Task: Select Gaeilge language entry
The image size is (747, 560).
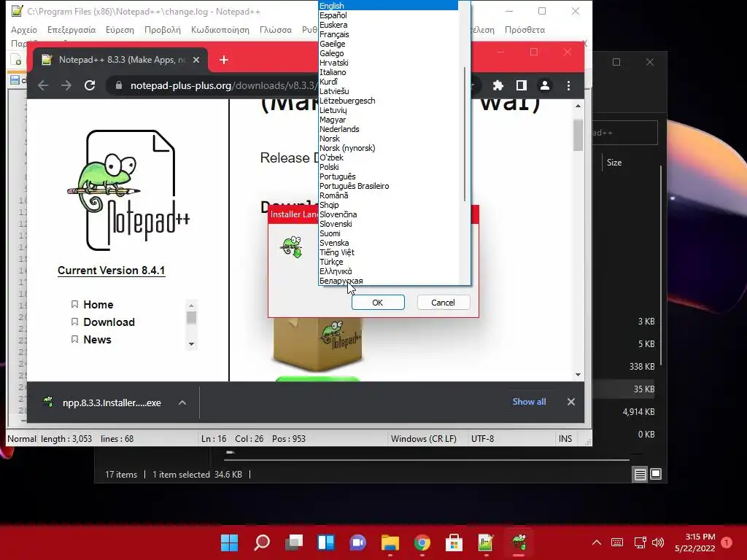Action: 388,44
